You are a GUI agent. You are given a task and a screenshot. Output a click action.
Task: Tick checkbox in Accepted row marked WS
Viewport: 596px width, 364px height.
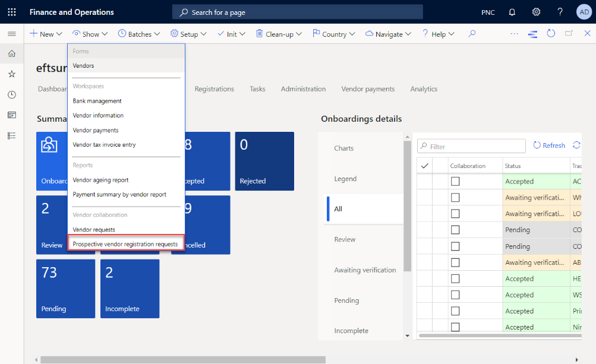455,295
